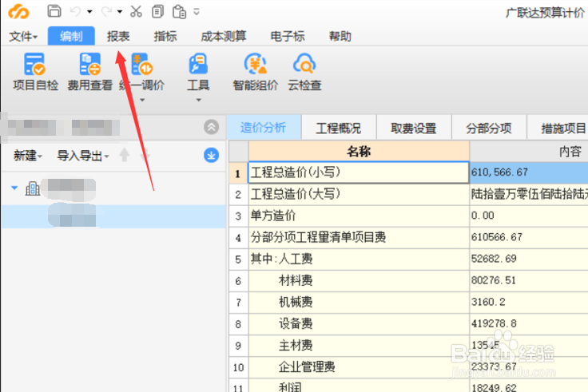Expand the 统一调价 dropdown arrow
588x392 pixels.
[142, 100]
